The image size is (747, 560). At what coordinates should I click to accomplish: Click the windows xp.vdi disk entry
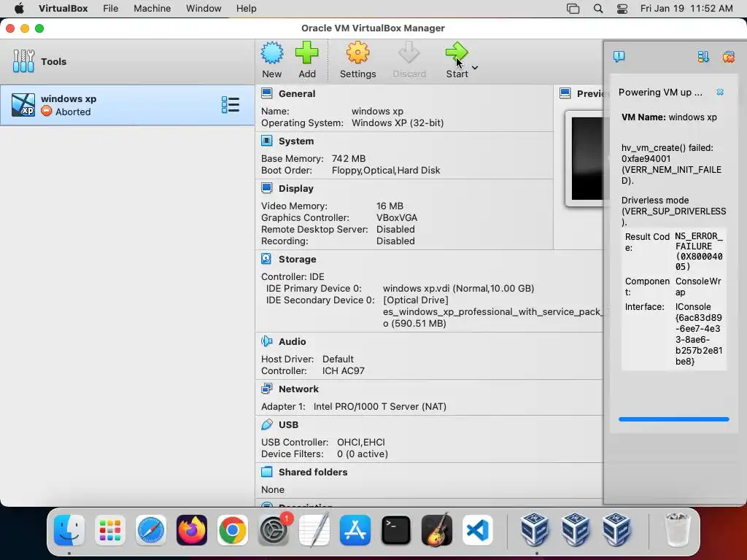click(x=458, y=289)
